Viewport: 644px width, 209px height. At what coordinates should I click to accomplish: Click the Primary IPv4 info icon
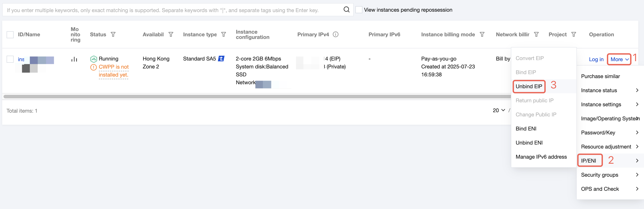click(x=335, y=34)
